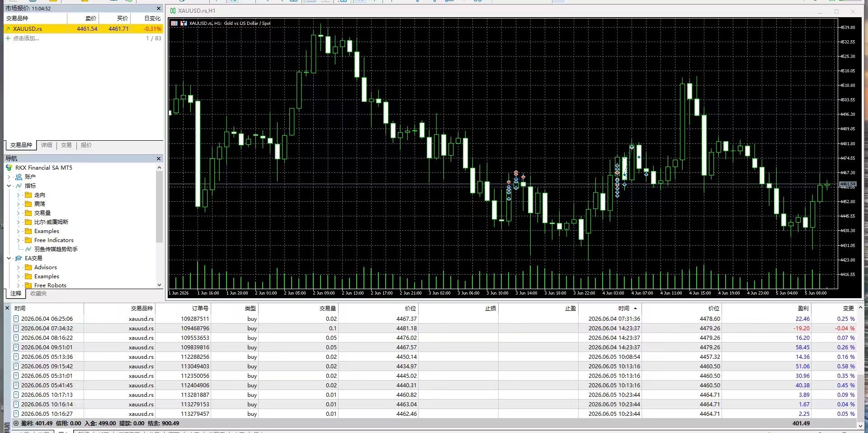Open the Advisors folder icon
This screenshot has height=433, width=868.
pos(28,267)
